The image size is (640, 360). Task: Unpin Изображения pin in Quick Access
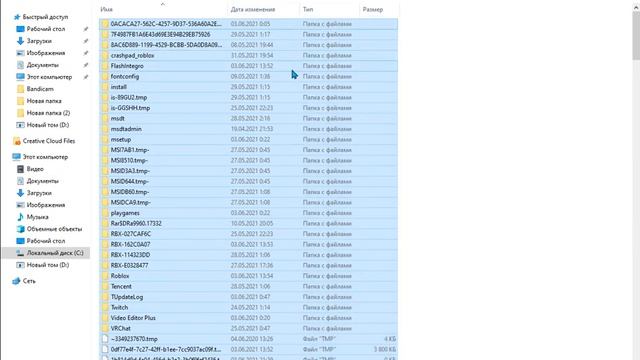point(86,53)
